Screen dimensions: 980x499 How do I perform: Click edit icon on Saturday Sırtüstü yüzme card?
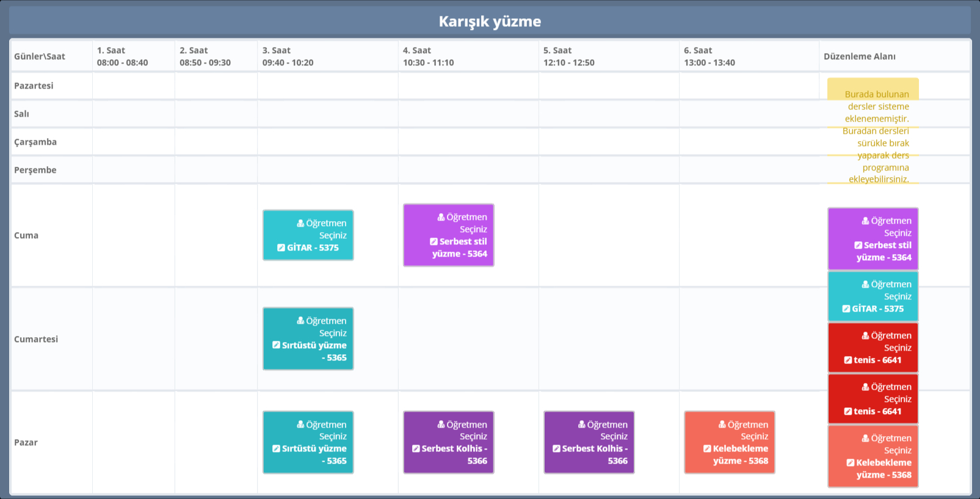pos(276,346)
